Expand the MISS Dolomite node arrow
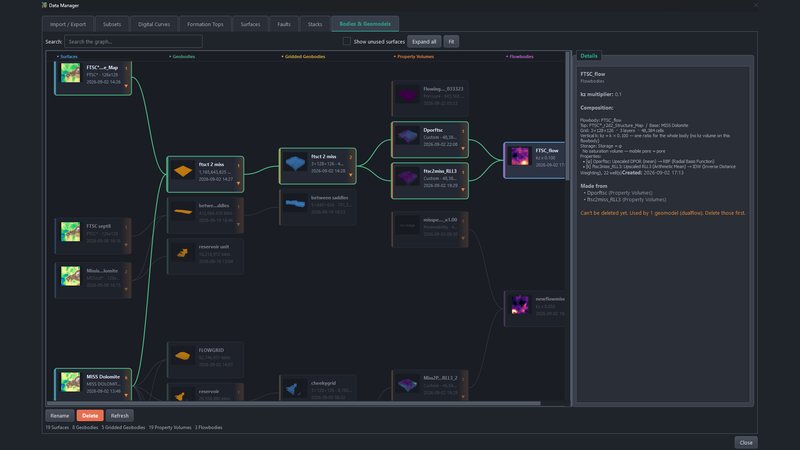 pos(126,395)
